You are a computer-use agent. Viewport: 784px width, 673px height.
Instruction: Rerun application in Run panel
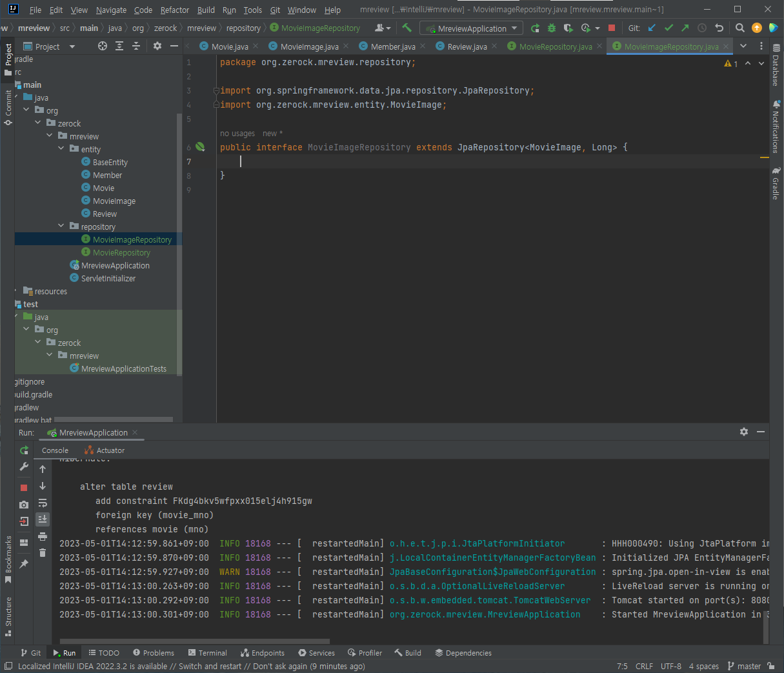click(x=24, y=450)
